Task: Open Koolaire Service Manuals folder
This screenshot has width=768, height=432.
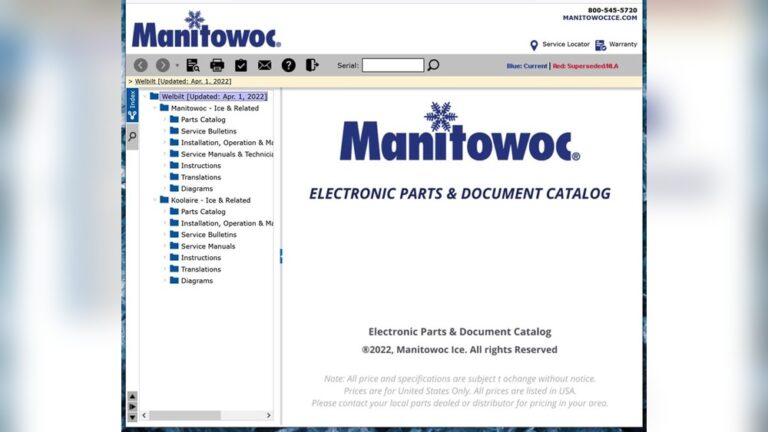Action: [x=208, y=246]
